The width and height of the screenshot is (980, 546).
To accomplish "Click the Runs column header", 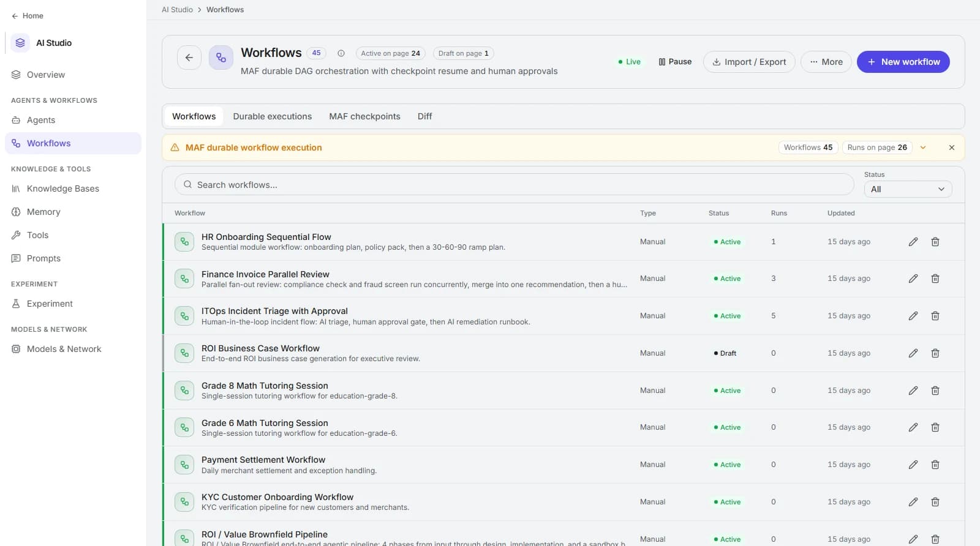I will point(779,213).
